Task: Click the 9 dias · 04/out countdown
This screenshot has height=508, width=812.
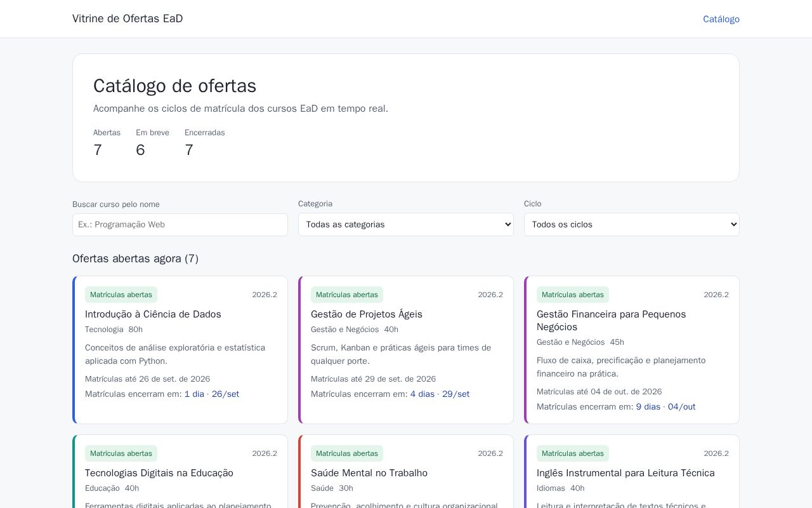Action: click(x=665, y=407)
